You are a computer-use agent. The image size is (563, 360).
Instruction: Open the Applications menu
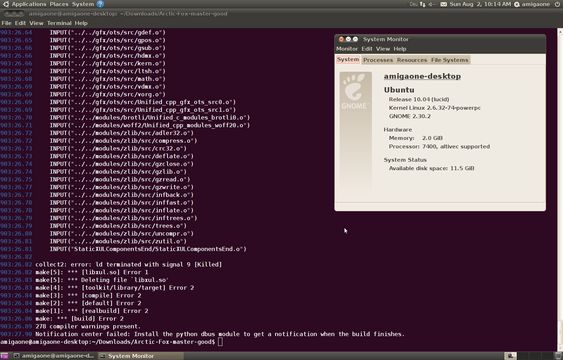(29, 4)
